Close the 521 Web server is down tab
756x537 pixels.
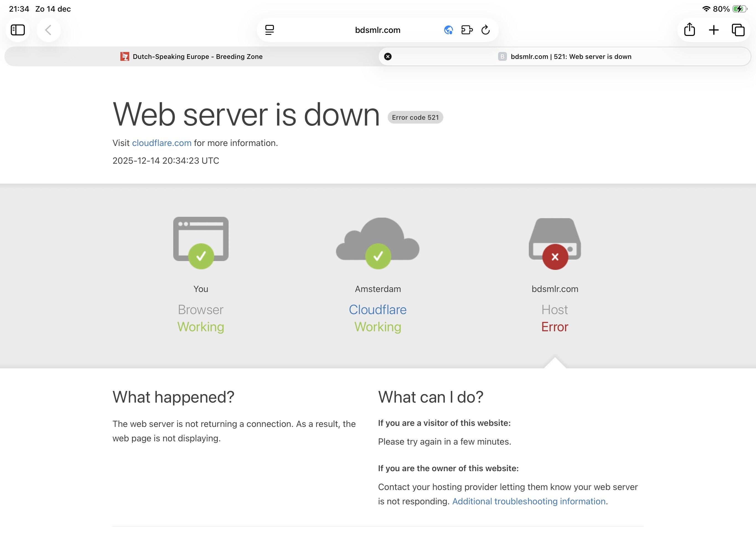388,56
